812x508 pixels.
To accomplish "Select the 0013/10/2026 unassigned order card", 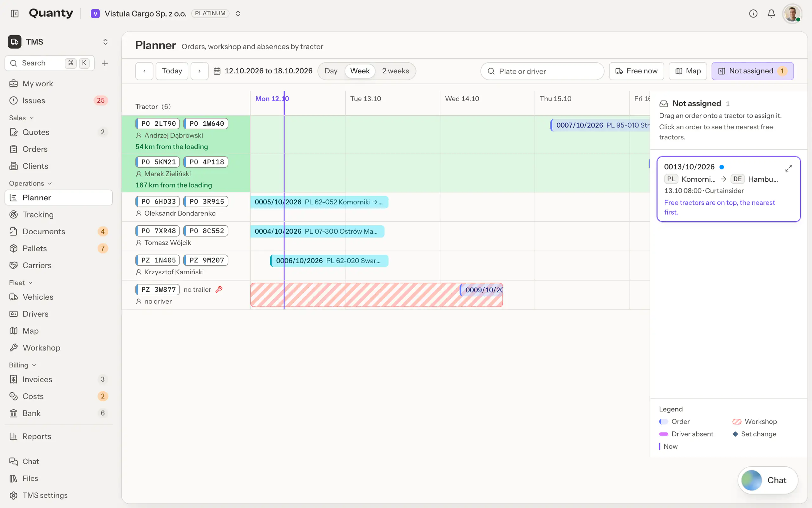I will coord(729,189).
